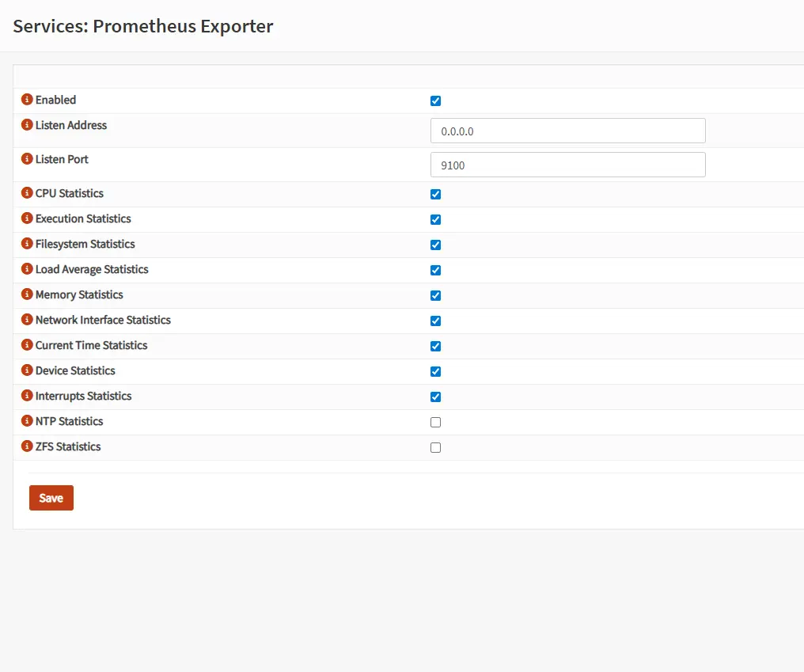Click the Listen Address field showing 0.0.0.0
The height and width of the screenshot is (672, 804).
click(567, 131)
